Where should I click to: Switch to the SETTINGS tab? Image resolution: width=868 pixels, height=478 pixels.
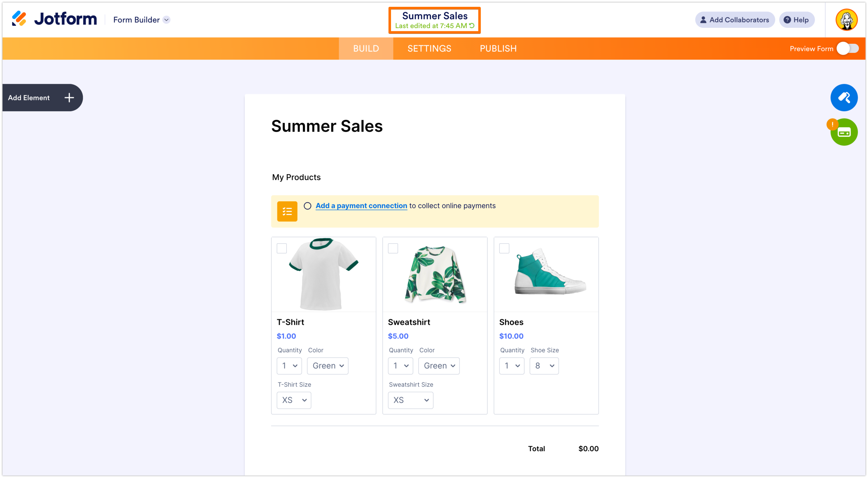(429, 48)
